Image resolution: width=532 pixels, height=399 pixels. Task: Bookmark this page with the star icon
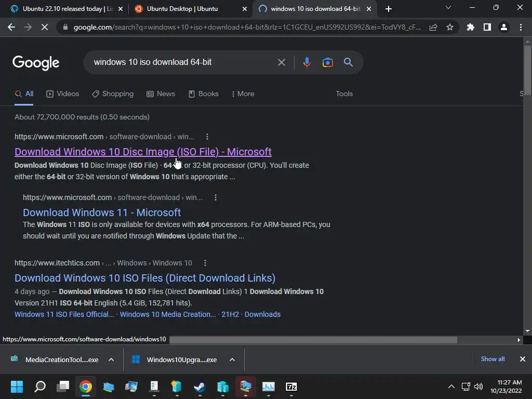(x=449, y=27)
